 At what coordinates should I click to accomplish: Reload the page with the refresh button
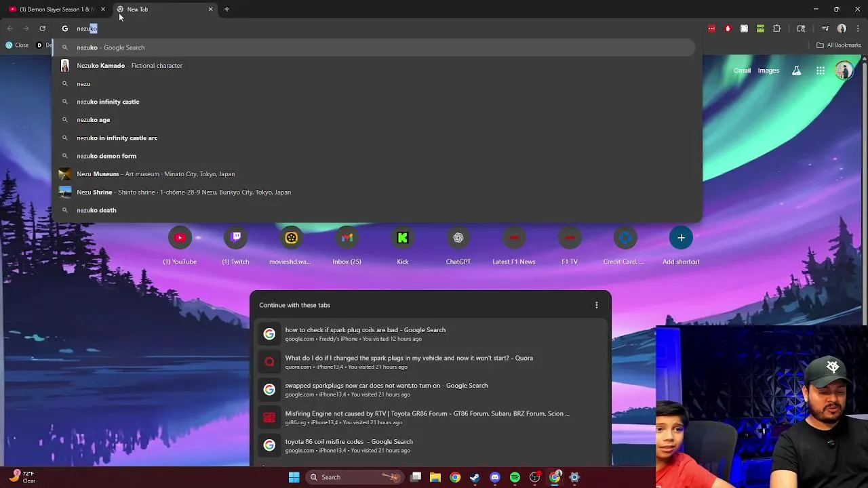42,28
